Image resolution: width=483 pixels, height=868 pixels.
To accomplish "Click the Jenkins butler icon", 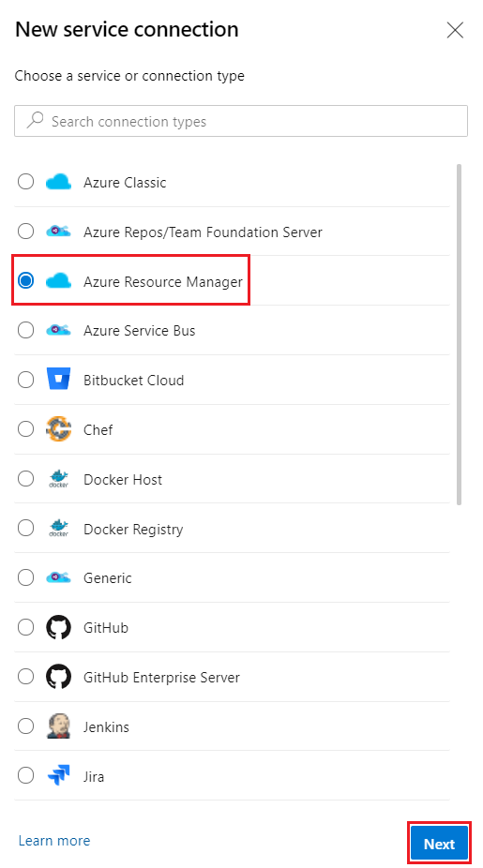I will (58, 726).
